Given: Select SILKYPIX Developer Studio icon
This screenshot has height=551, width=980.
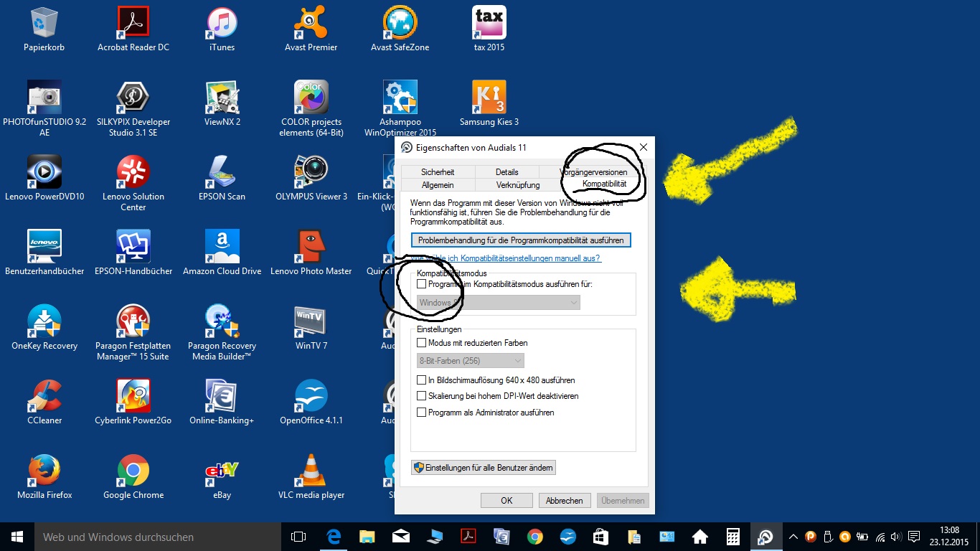Looking at the screenshot, I should pyautogui.click(x=133, y=108).
